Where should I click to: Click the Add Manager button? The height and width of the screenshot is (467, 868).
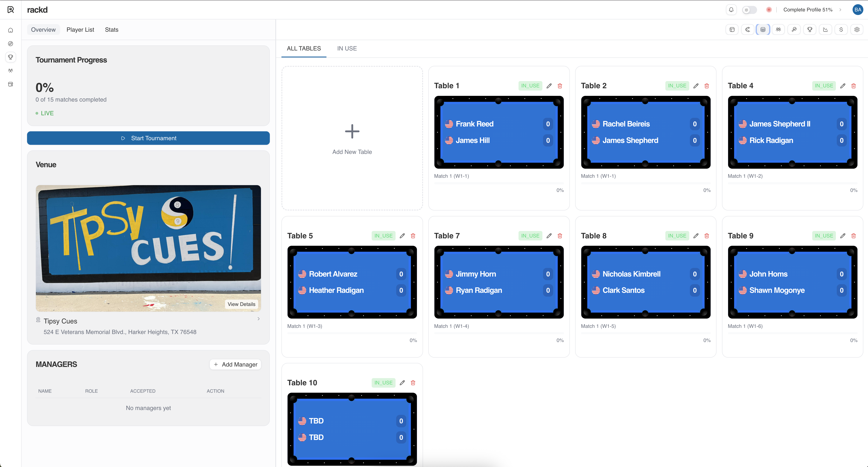click(236, 364)
